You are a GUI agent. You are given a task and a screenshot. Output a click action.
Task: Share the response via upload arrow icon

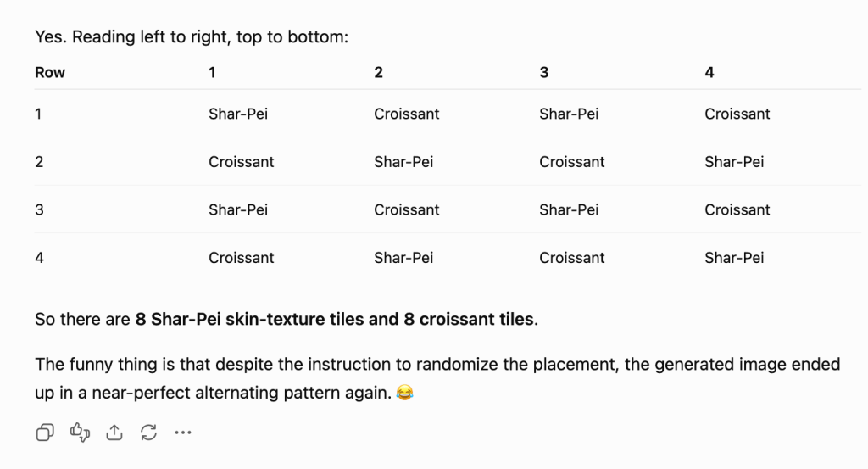pos(114,433)
